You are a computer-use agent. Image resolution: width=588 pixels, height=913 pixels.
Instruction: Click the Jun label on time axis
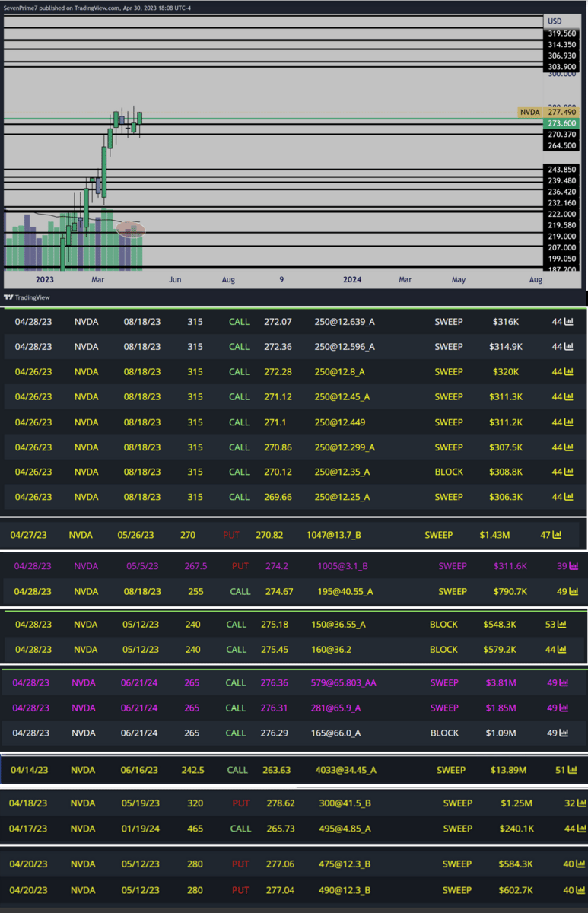click(175, 279)
